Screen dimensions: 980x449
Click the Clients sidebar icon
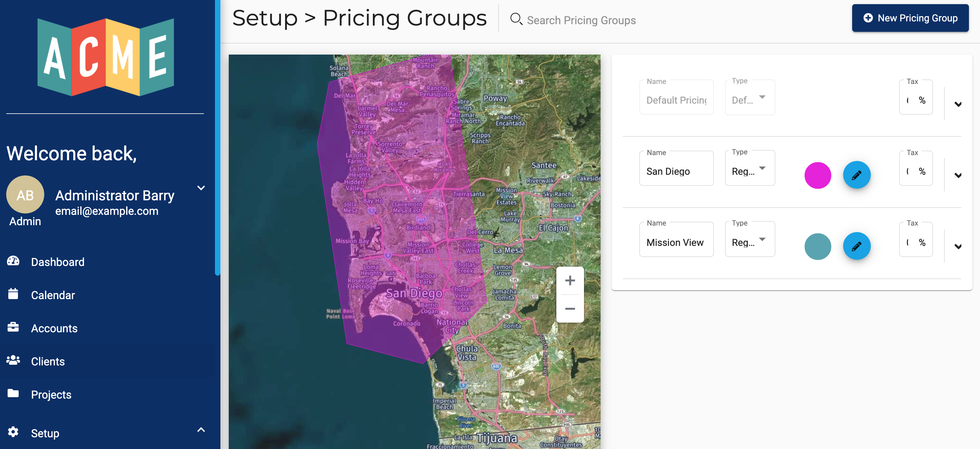pyautogui.click(x=13, y=360)
